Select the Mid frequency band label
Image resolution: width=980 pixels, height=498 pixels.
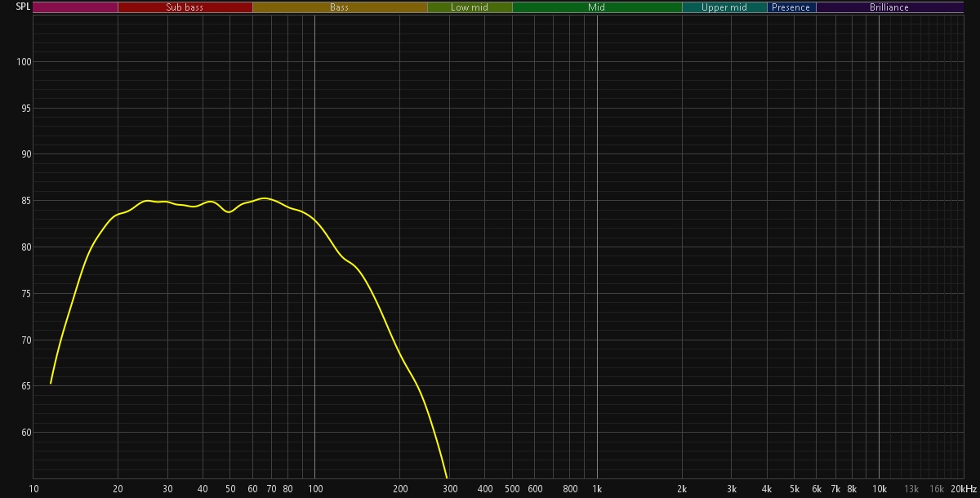coord(597,7)
